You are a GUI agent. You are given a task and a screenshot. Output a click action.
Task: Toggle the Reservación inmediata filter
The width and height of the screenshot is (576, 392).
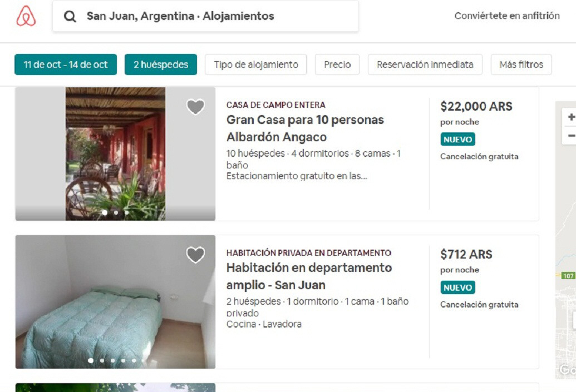coord(425,64)
